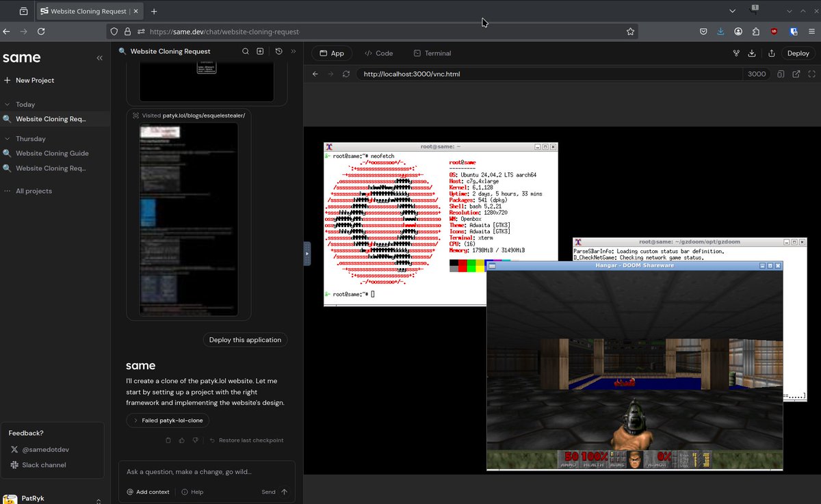Viewport: 821px width, 504px height.
Task: Open the patyk.lol blog page thumbnail
Action: pos(189,219)
